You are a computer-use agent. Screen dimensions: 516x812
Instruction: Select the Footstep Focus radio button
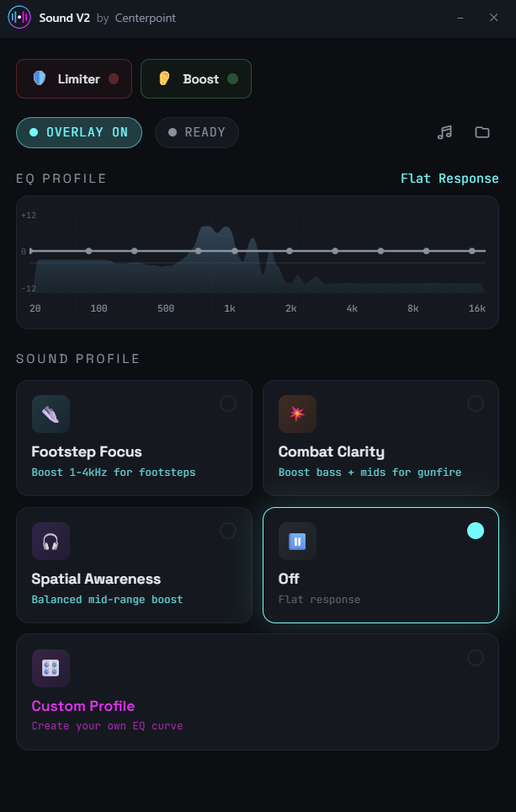228,403
